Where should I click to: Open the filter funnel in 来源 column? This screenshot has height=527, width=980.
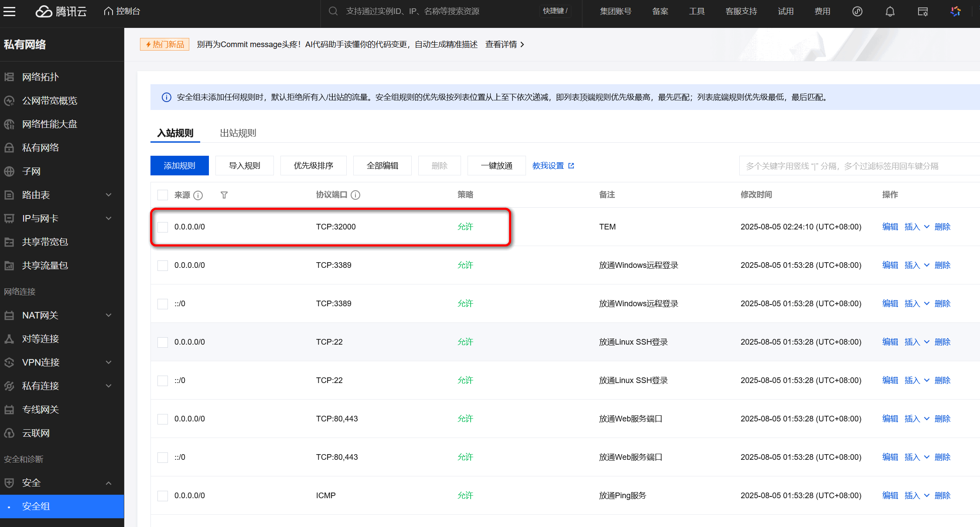(x=224, y=195)
